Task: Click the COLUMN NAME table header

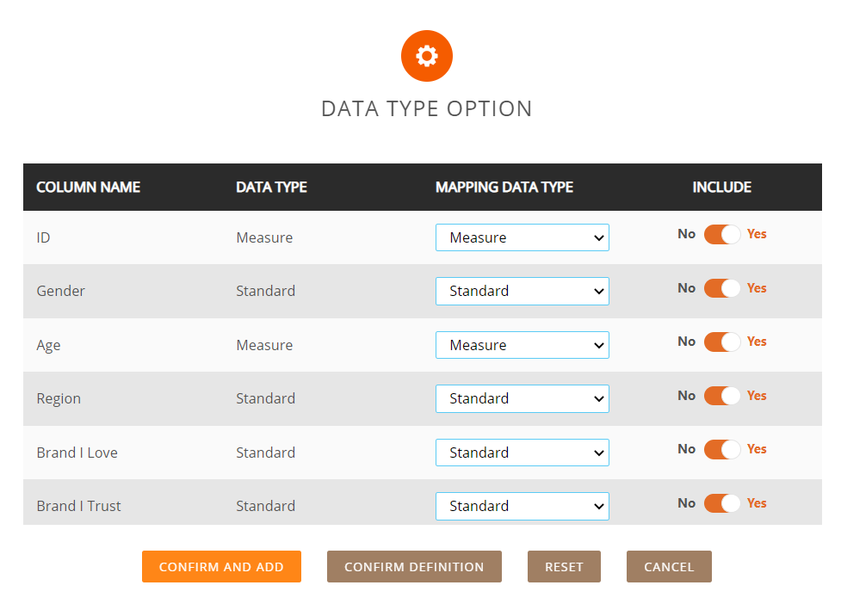Action: [88, 187]
